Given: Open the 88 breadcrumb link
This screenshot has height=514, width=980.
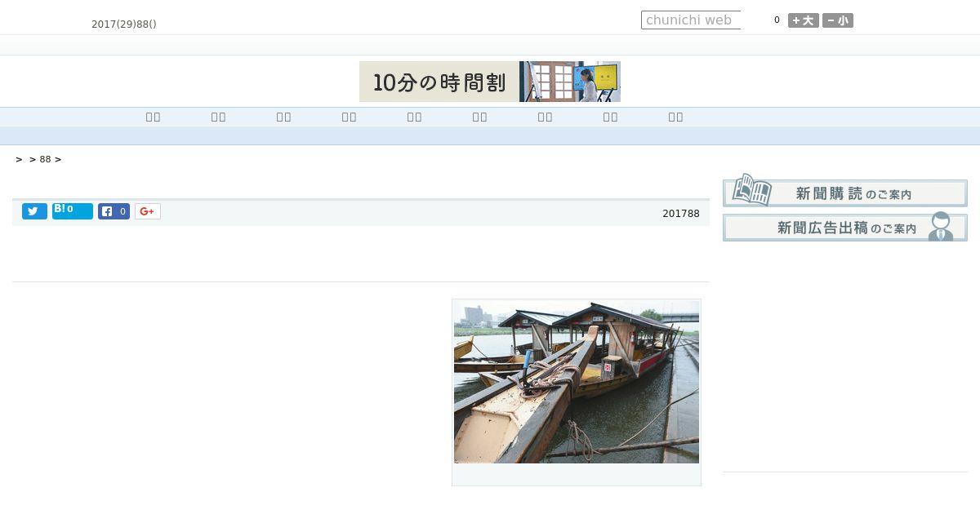Looking at the screenshot, I should point(45,159).
